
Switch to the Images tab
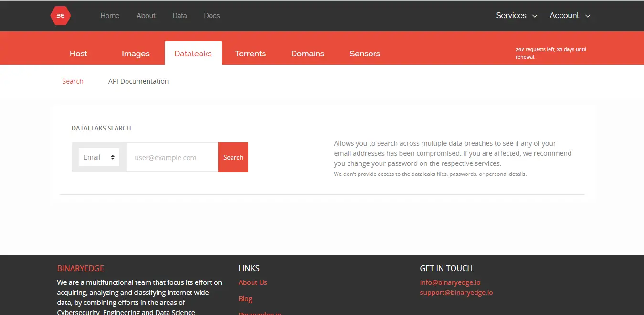tap(136, 54)
